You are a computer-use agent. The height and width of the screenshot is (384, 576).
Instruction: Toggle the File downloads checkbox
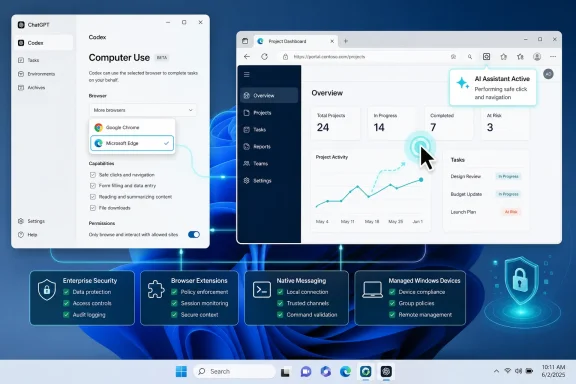point(93,208)
